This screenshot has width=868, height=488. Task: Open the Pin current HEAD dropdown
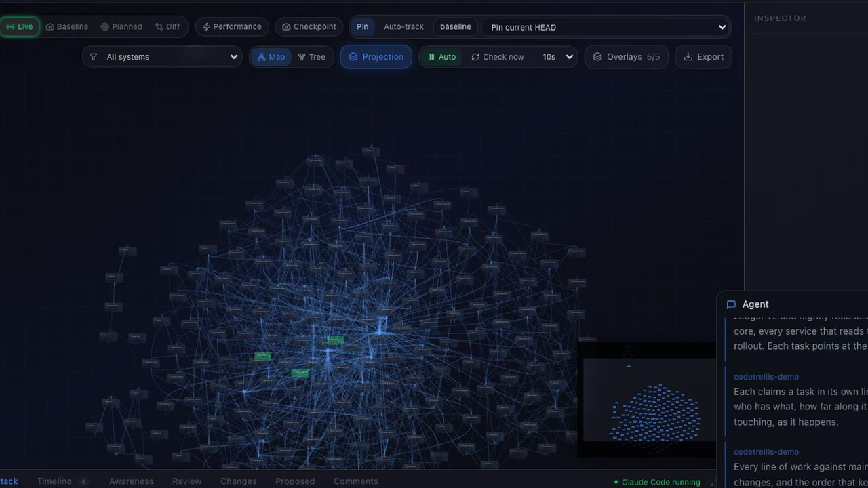point(606,27)
